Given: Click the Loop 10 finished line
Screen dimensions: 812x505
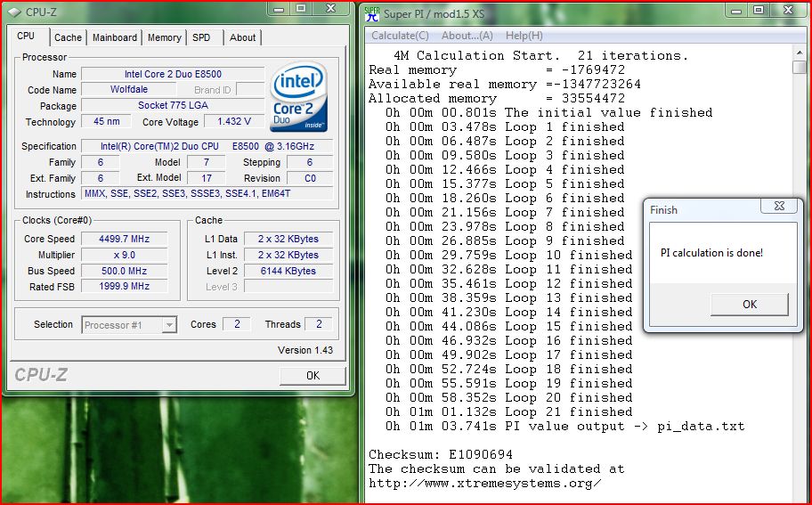Looking at the screenshot, I should pyautogui.click(x=509, y=255).
